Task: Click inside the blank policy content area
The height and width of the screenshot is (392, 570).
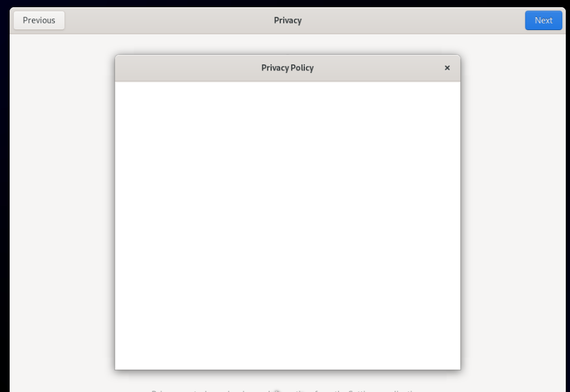Action: (x=287, y=225)
